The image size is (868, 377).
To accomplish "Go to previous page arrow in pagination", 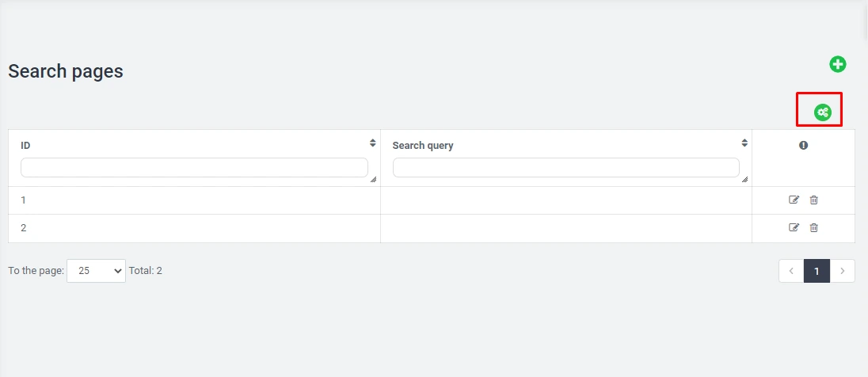I will [791, 271].
